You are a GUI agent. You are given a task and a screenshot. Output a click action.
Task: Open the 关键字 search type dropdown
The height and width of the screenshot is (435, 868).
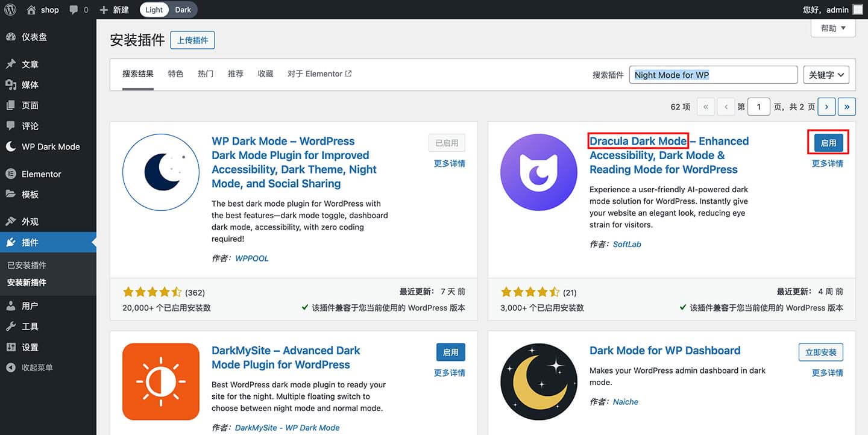[826, 75]
